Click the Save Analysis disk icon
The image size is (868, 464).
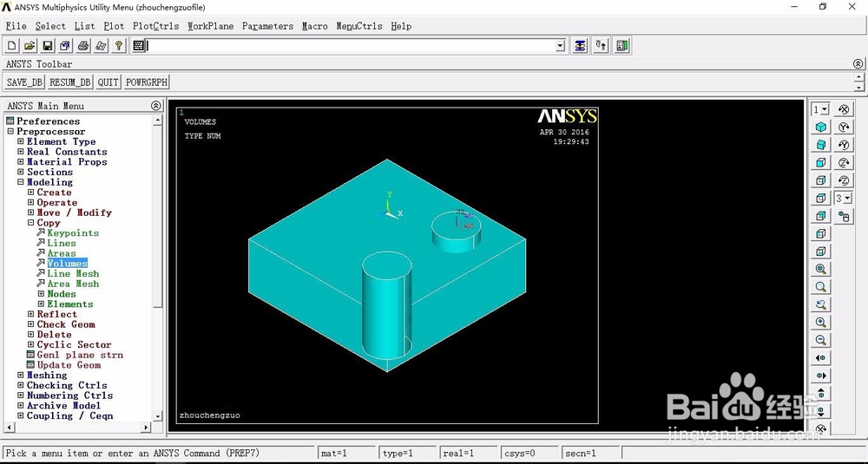pyautogui.click(x=48, y=46)
